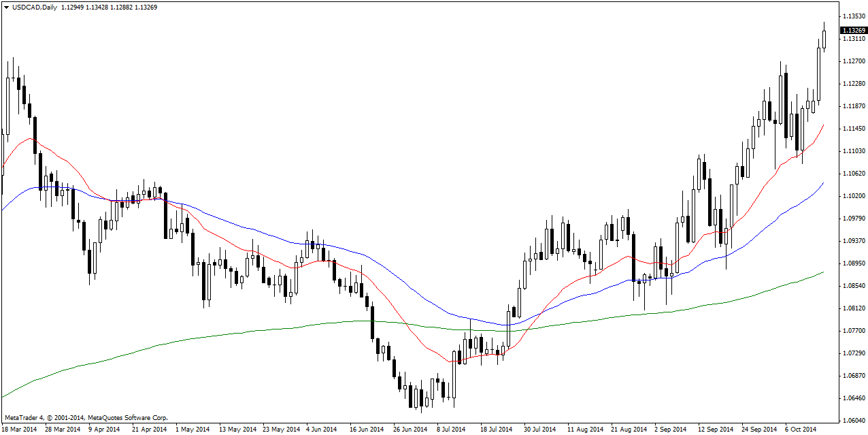Click the MetaTrader 4 copyright text
This screenshot has width=868, height=435.
click(86, 417)
